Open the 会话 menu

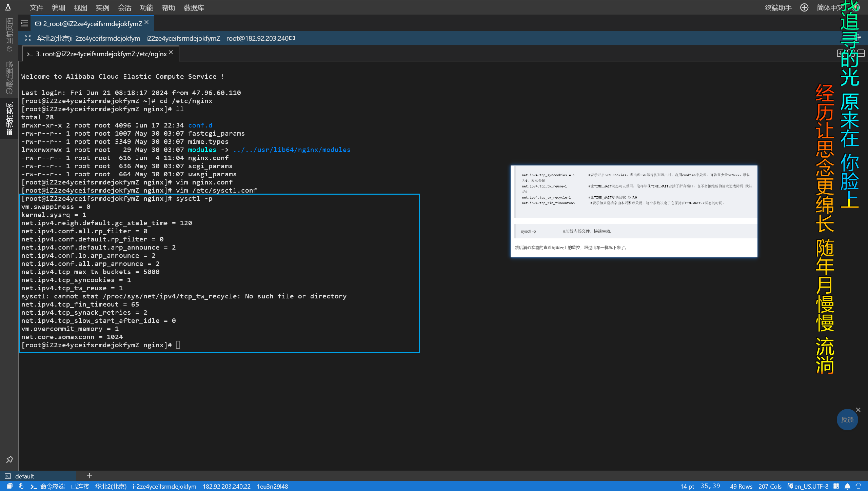124,7
